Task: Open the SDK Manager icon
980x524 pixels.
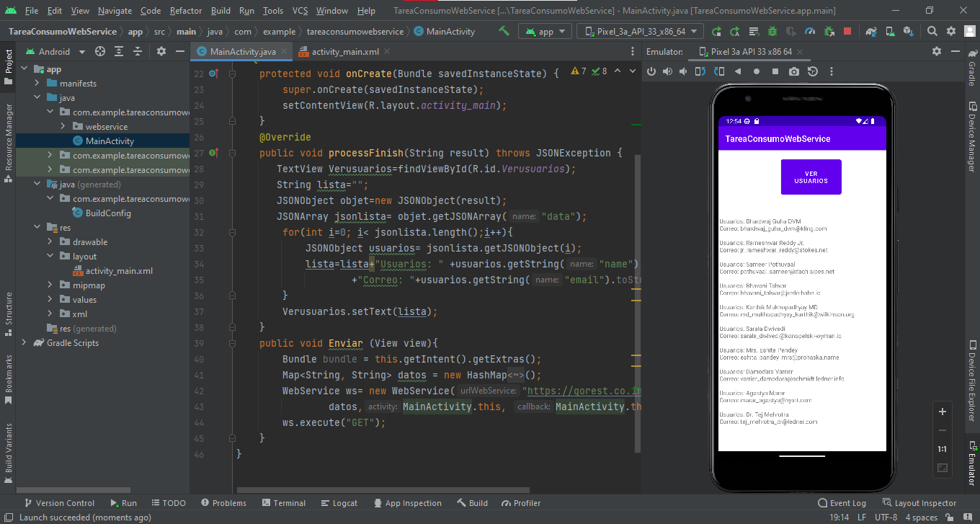Action: pyautogui.click(x=909, y=32)
